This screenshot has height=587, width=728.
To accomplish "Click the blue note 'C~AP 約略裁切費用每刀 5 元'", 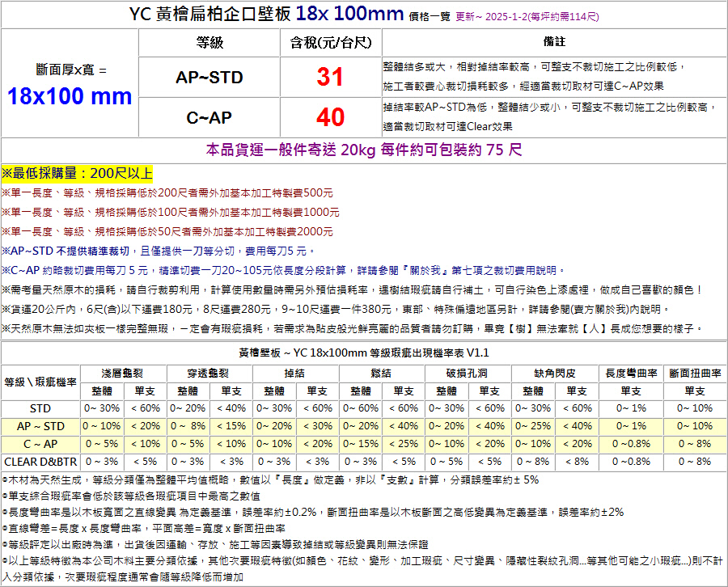I will 283,271.
